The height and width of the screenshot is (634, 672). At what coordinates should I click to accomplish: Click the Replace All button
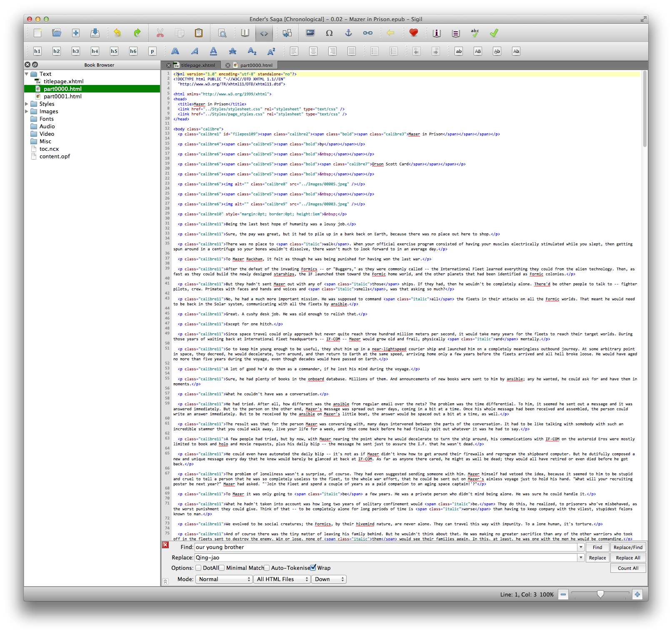[x=628, y=558]
